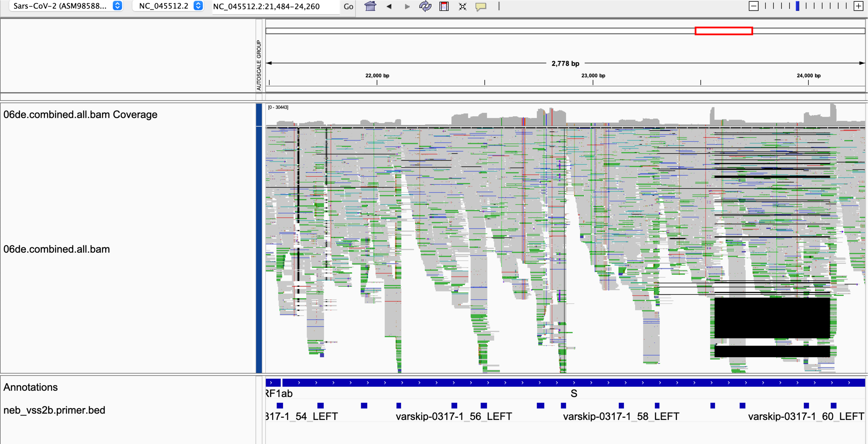Image resolution: width=868 pixels, height=444 pixels.
Task: Select the 06de.combined.all.bam Coverage track
Action: (80, 115)
